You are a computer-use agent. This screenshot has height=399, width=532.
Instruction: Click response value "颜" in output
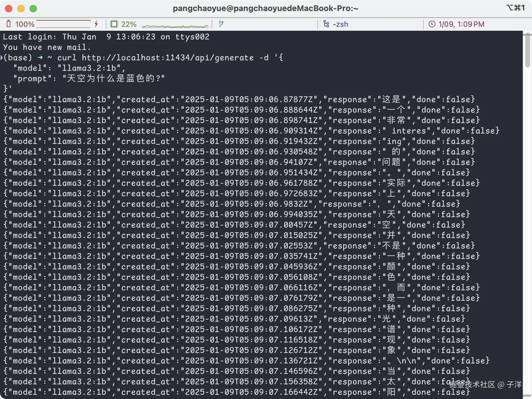pyautogui.click(x=391, y=267)
